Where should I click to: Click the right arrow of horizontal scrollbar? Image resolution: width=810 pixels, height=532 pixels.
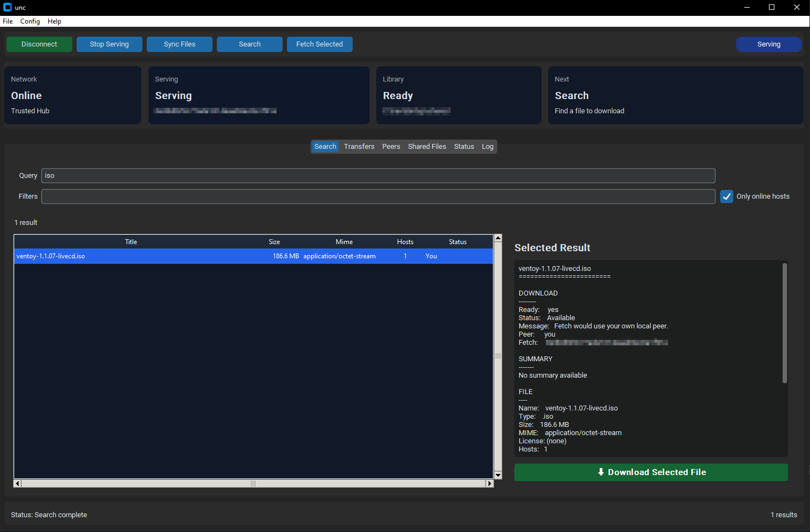[490, 483]
